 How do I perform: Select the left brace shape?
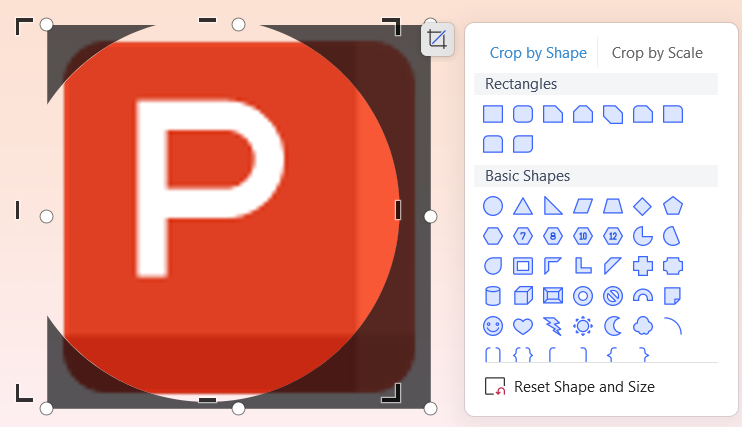point(611,355)
